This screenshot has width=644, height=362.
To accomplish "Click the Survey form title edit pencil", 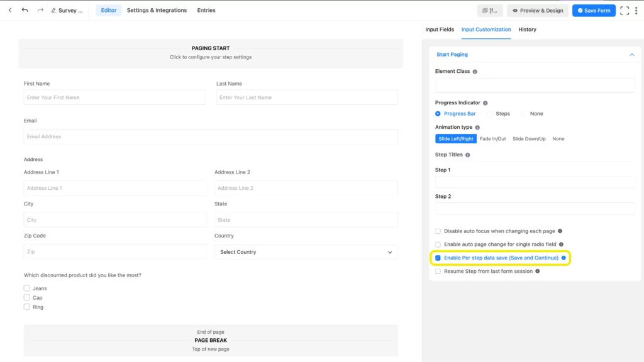I will pyautogui.click(x=54, y=11).
